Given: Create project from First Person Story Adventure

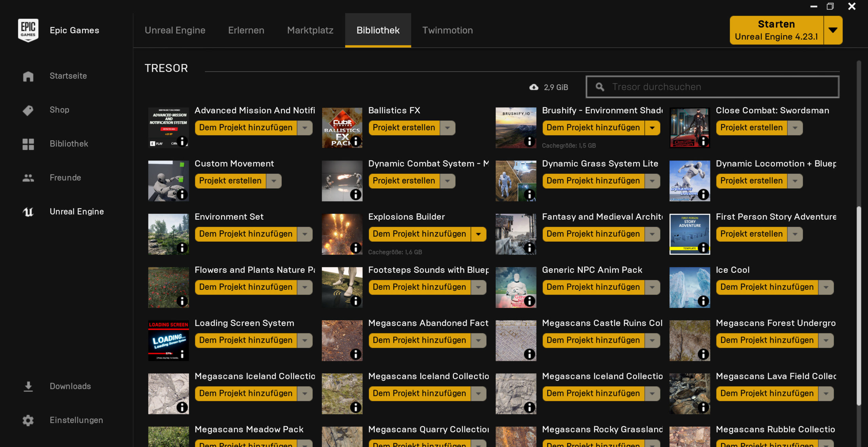Looking at the screenshot, I should tap(751, 234).
